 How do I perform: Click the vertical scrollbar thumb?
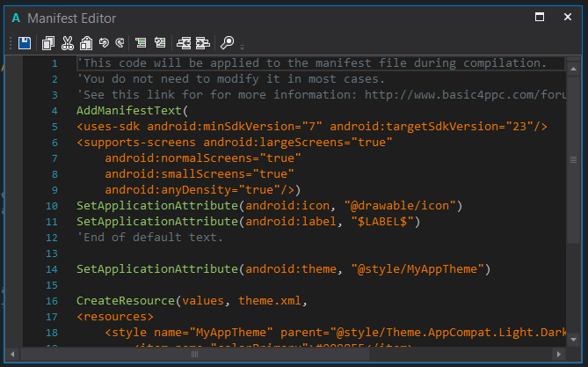click(x=573, y=160)
